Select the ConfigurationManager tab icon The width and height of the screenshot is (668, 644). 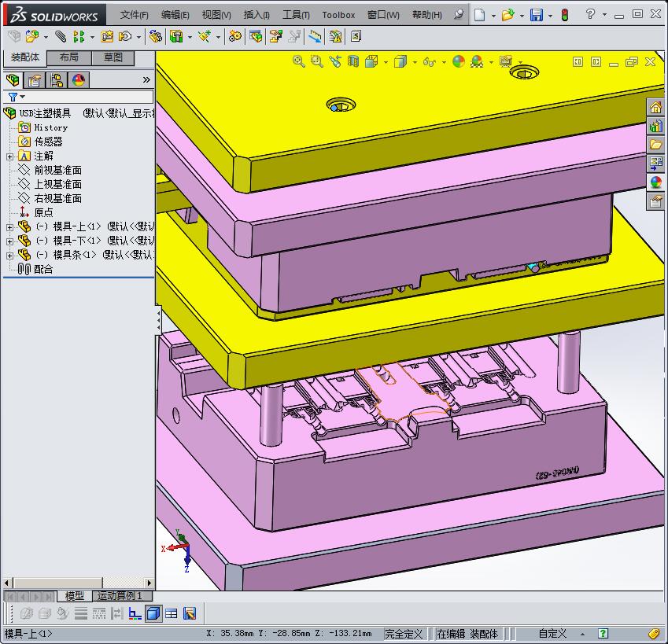(57, 80)
